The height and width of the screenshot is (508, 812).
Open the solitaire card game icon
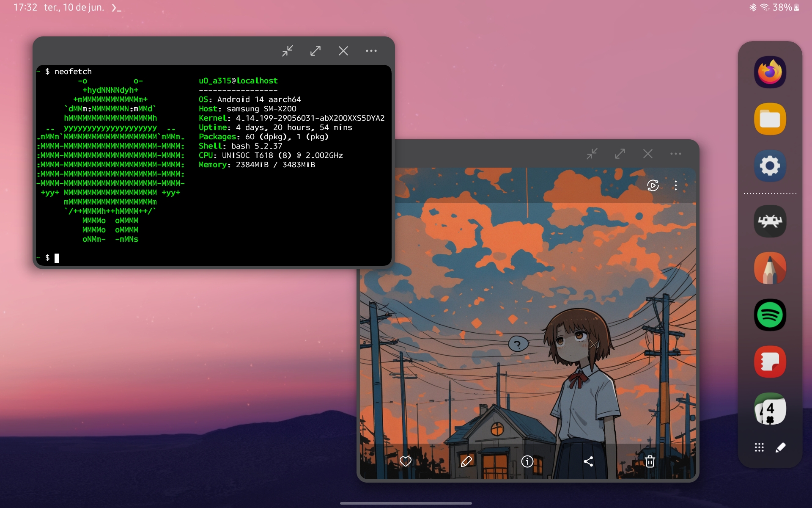[x=770, y=409]
